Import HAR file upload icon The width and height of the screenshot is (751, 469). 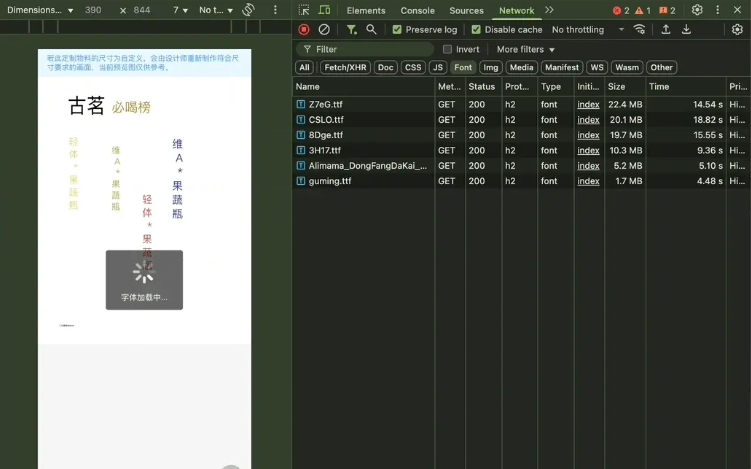666,30
